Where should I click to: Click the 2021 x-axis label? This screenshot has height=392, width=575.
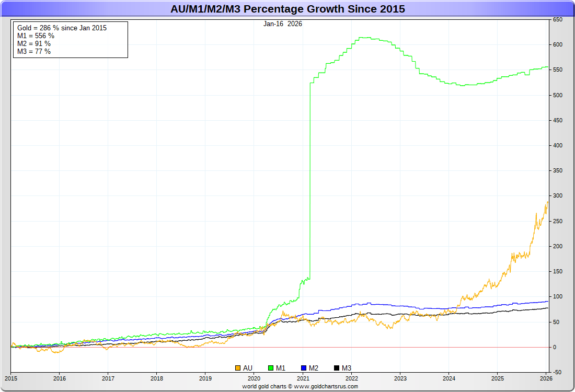[303, 378]
